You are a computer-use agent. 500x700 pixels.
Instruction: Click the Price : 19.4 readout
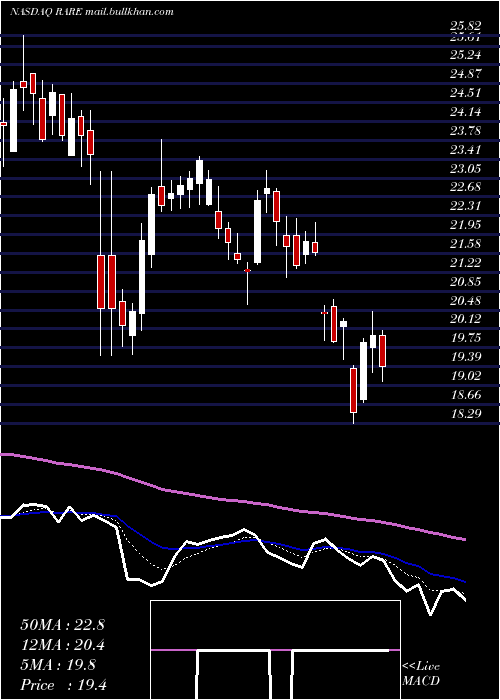[x=63, y=685]
